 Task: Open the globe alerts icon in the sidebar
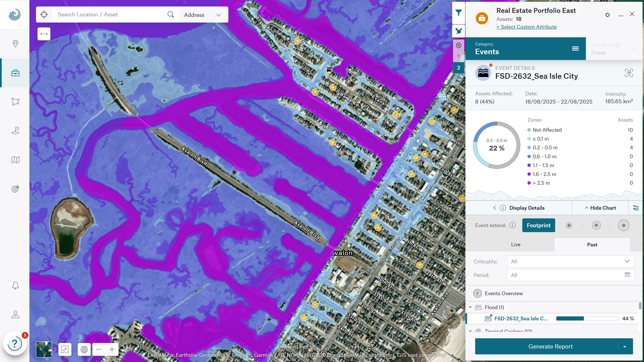click(x=15, y=189)
